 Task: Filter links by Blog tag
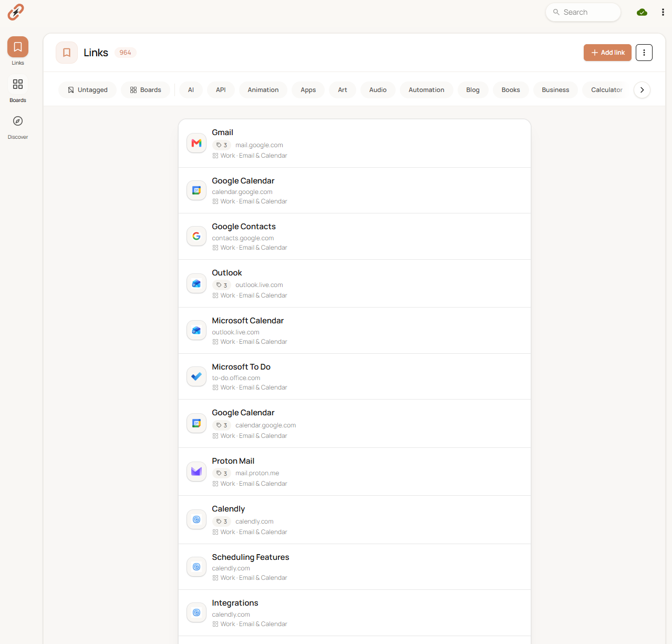point(473,90)
